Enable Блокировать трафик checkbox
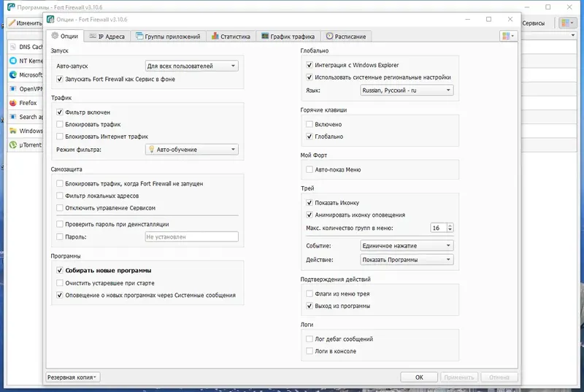The width and height of the screenshot is (584, 392). pos(60,124)
